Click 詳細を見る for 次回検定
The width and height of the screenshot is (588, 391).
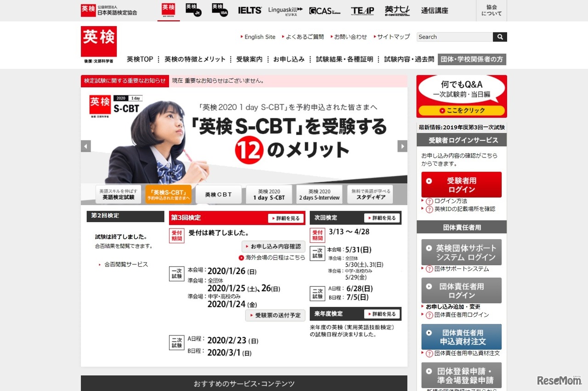click(x=382, y=218)
